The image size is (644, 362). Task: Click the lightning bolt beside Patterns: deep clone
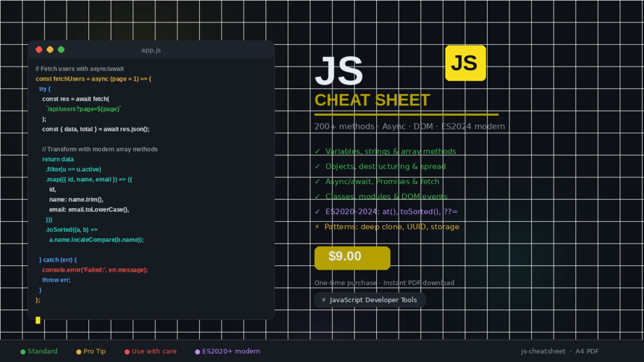[317, 227]
